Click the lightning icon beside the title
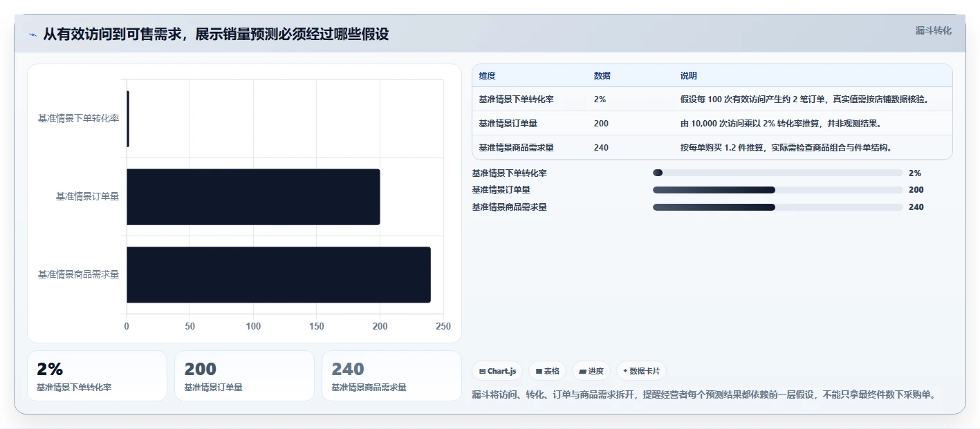The width and height of the screenshot is (980, 429). 33,35
